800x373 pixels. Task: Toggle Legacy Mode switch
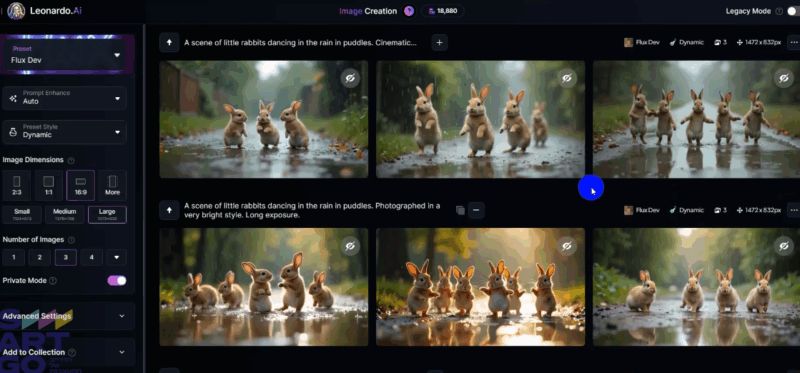click(793, 11)
